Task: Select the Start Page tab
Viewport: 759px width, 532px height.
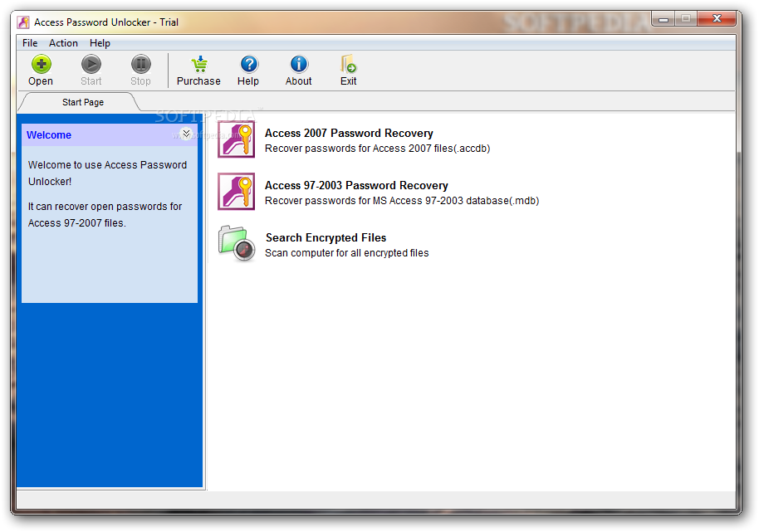Action: [83, 102]
